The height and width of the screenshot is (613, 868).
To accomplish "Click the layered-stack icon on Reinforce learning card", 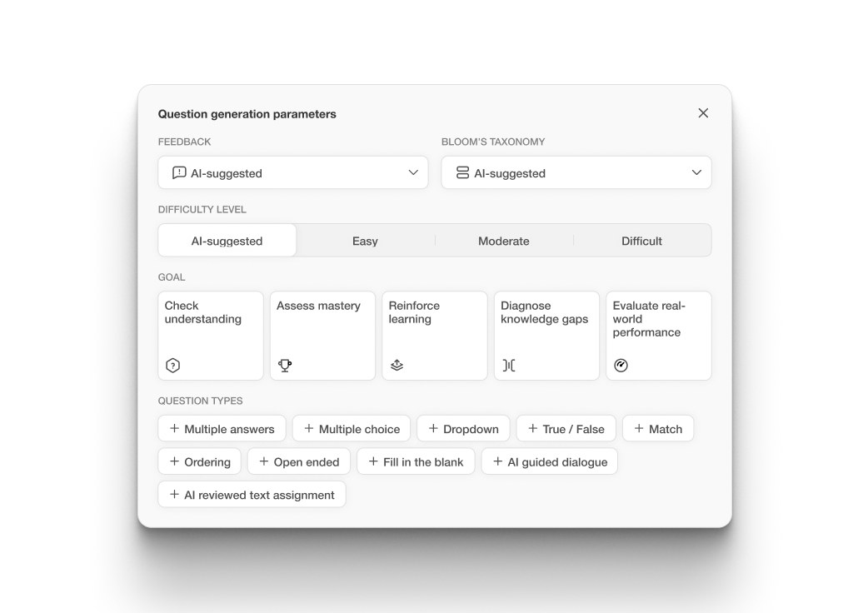I will tap(396, 364).
